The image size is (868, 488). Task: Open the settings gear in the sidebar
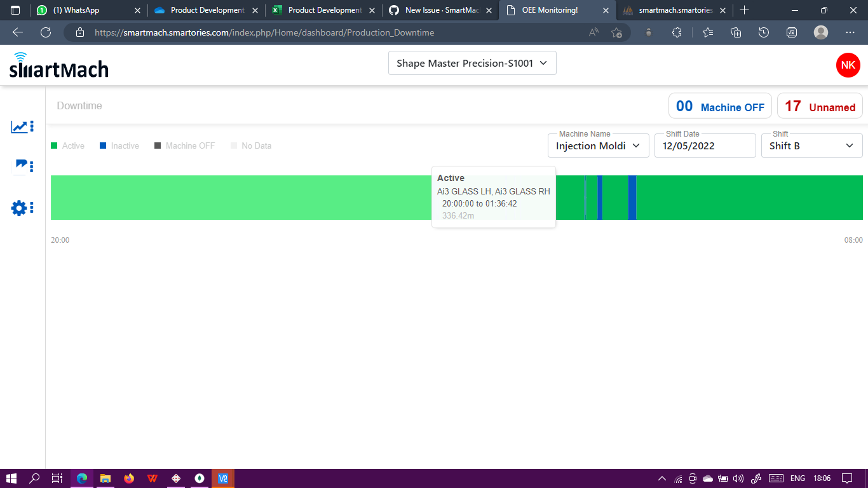18,208
